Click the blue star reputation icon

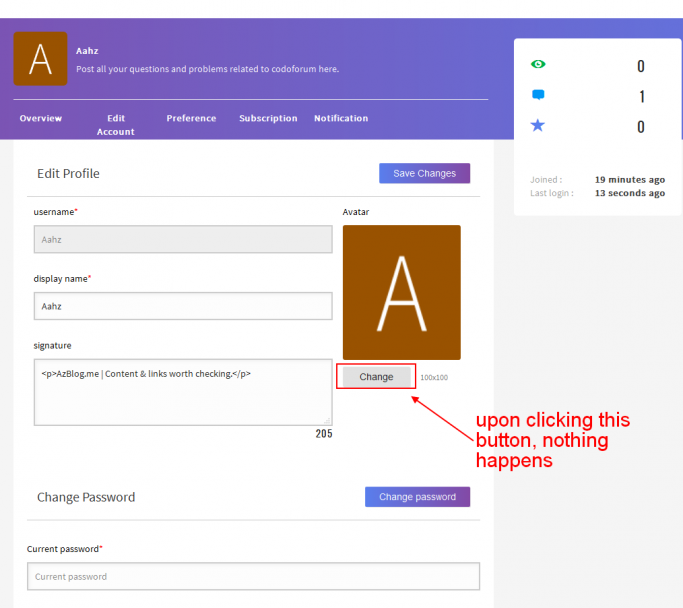(x=538, y=125)
